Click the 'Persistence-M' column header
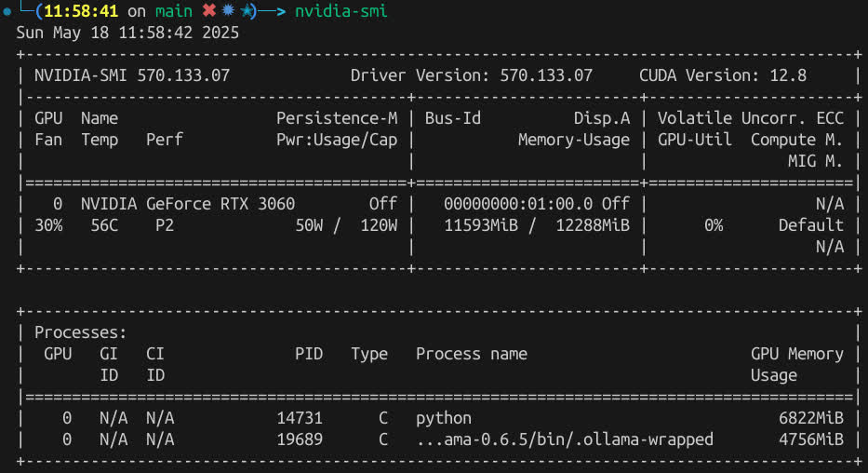868x473 pixels. tap(337, 118)
